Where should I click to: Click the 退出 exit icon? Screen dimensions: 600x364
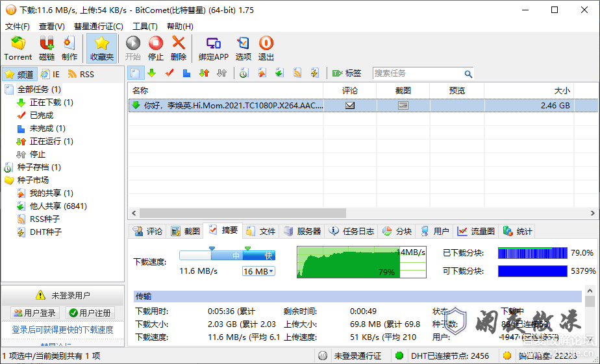point(266,49)
